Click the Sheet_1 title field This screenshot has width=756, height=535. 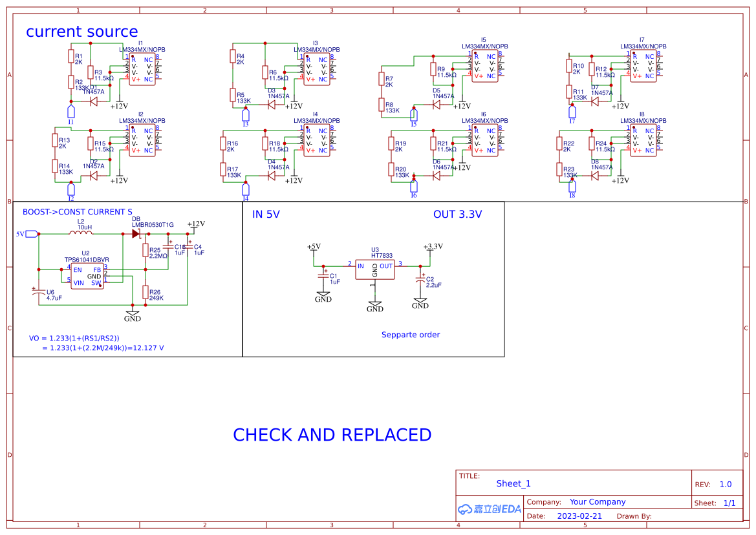coord(513,483)
